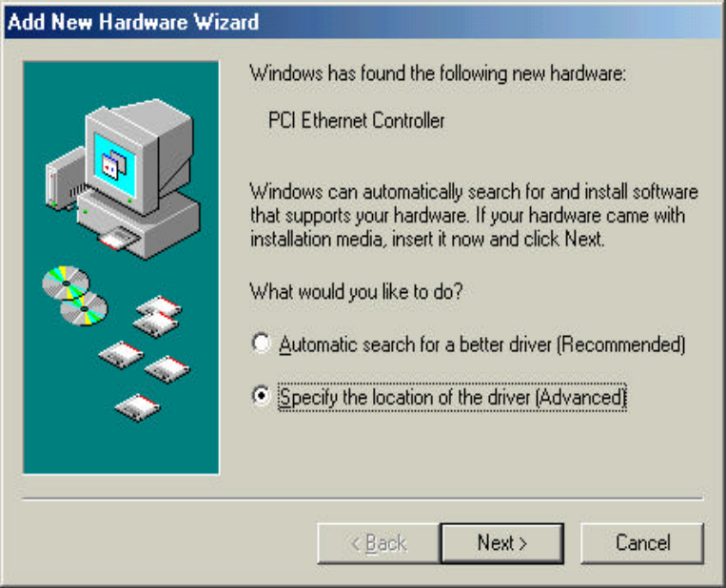Click the installation media instruction paragraph
Viewport: 726px width, 588px height.
[474, 216]
